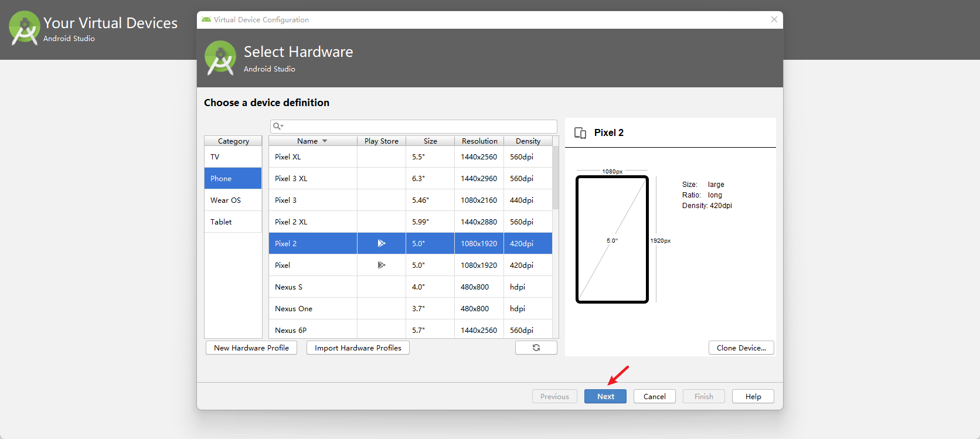Open Help for this dialog
The image size is (980, 439).
(x=753, y=396)
